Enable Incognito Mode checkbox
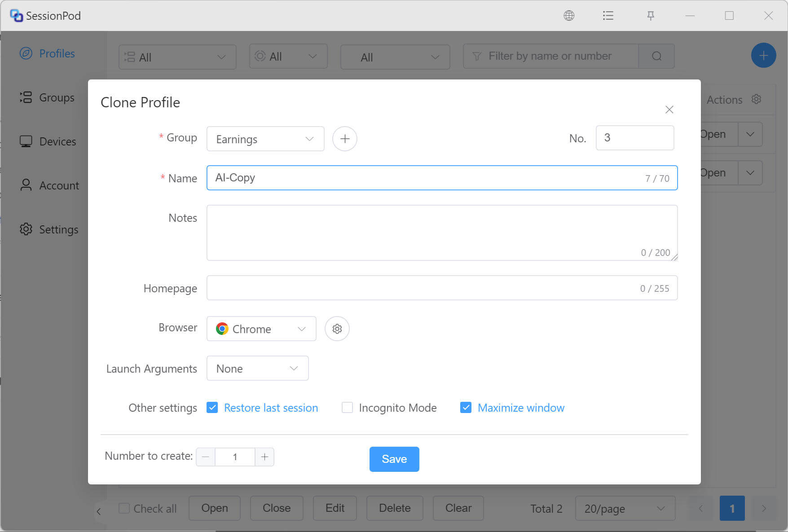 coord(347,408)
